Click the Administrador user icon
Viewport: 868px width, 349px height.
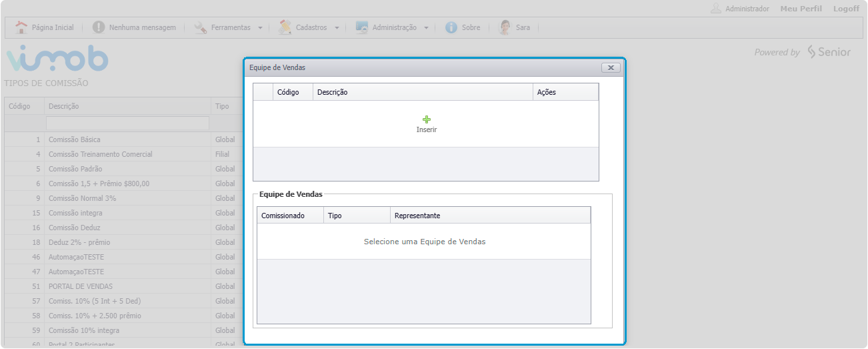point(716,9)
